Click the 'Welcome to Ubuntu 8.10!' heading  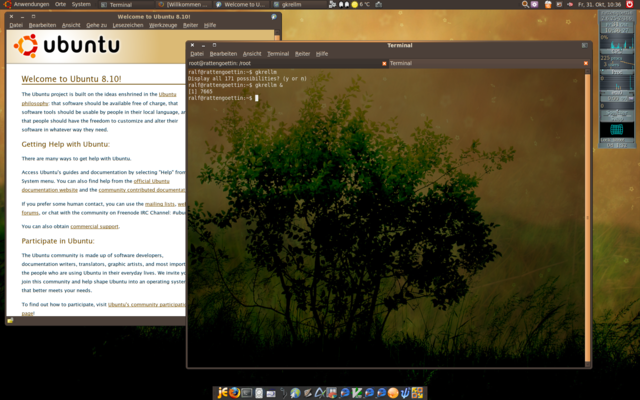(x=71, y=79)
